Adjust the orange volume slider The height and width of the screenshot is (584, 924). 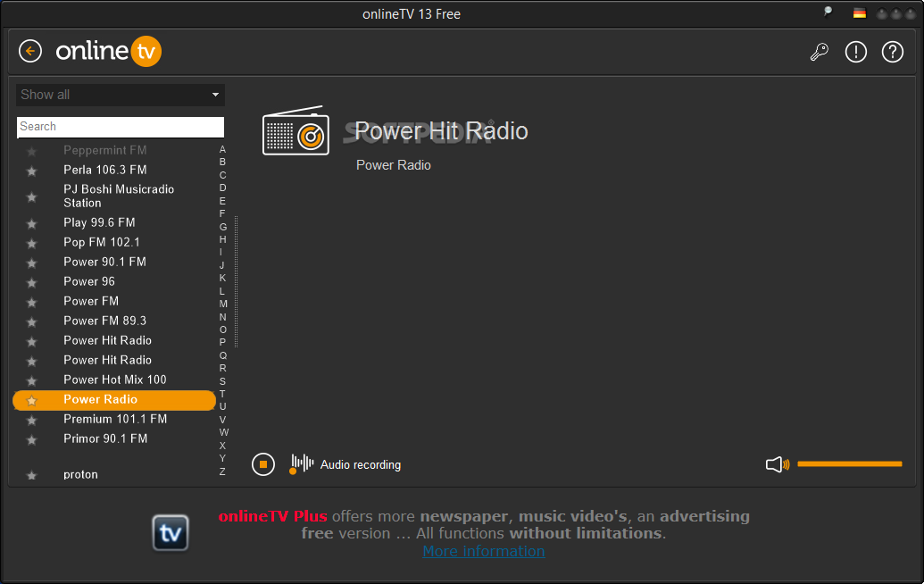pos(849,463)
